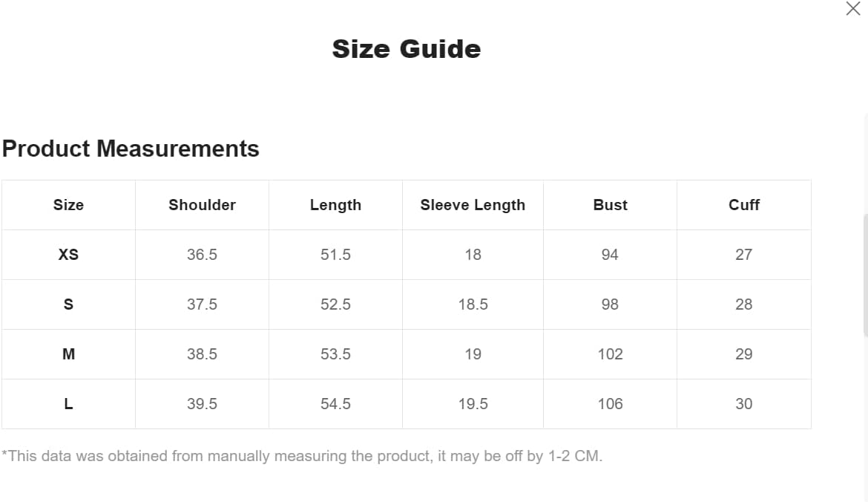Click the XS shoulder value 36.5
868x502 pixels.
[x=202, y=255]
